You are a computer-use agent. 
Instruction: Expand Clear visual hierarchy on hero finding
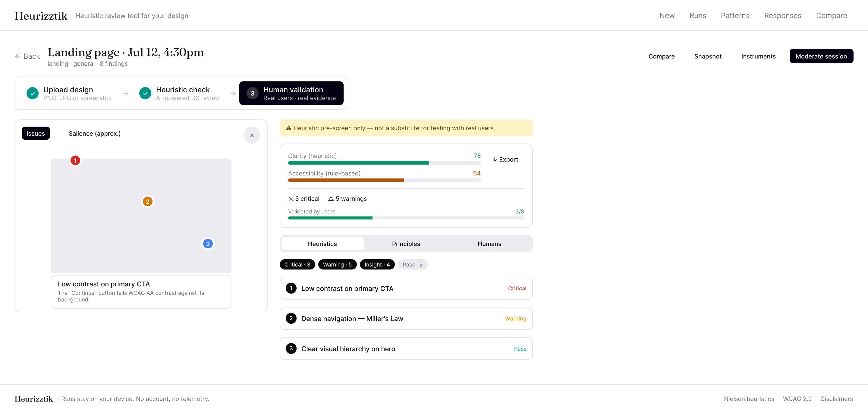[x=406, y=348]
